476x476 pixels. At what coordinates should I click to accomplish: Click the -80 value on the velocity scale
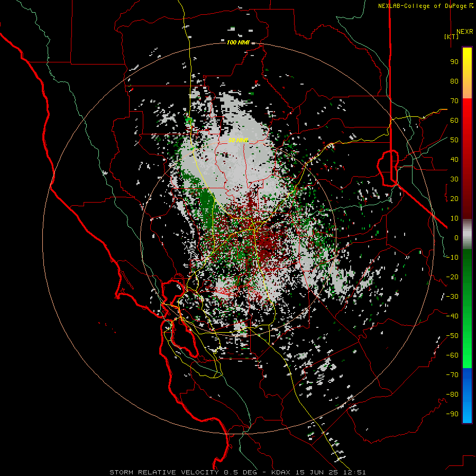point(452,395)
